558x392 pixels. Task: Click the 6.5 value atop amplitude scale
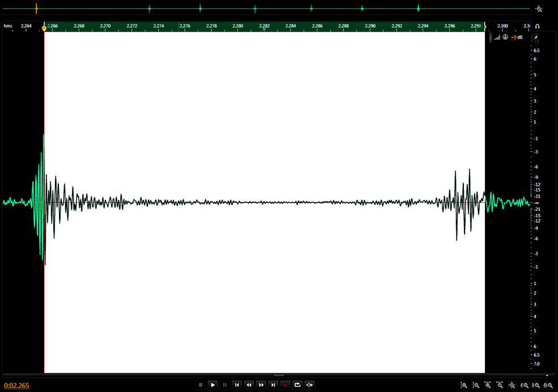pyautogui.click(x=536, y=50)
